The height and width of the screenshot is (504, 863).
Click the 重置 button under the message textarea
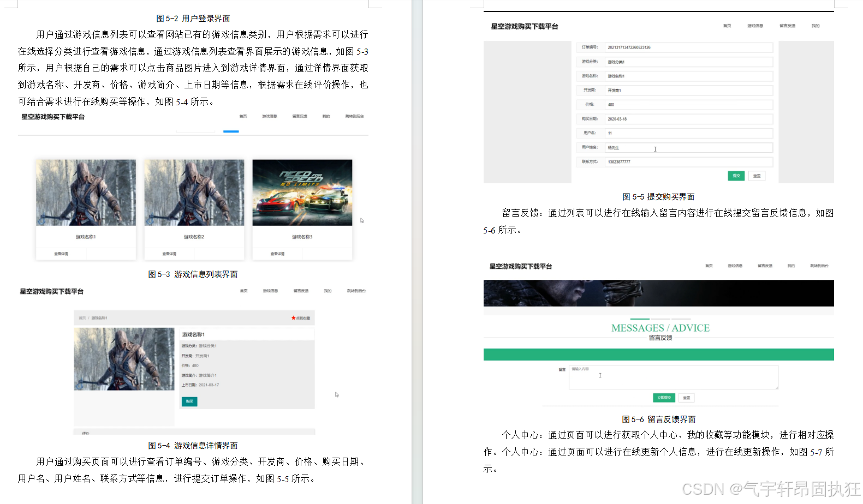tap(687, 398)
